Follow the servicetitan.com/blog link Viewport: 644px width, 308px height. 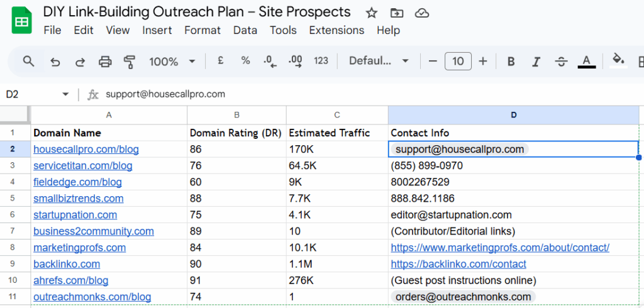pyautogui.click(x=83, y=166)
